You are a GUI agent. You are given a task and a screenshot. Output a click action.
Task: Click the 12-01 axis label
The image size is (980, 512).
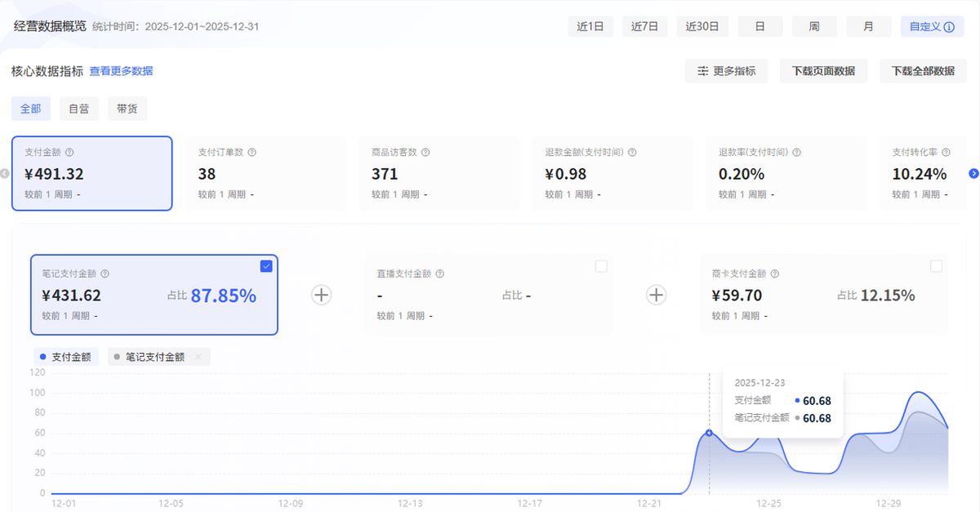click(64, 504)
